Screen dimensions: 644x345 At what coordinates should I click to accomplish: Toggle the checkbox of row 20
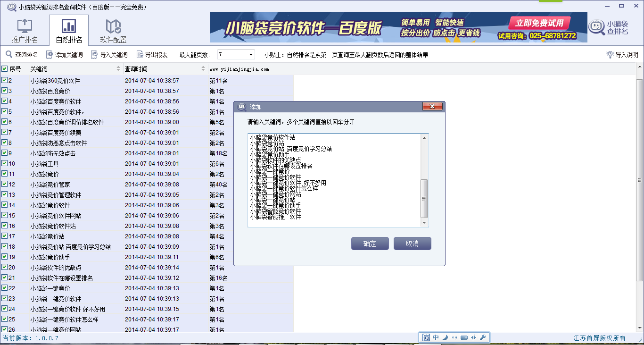5,267
